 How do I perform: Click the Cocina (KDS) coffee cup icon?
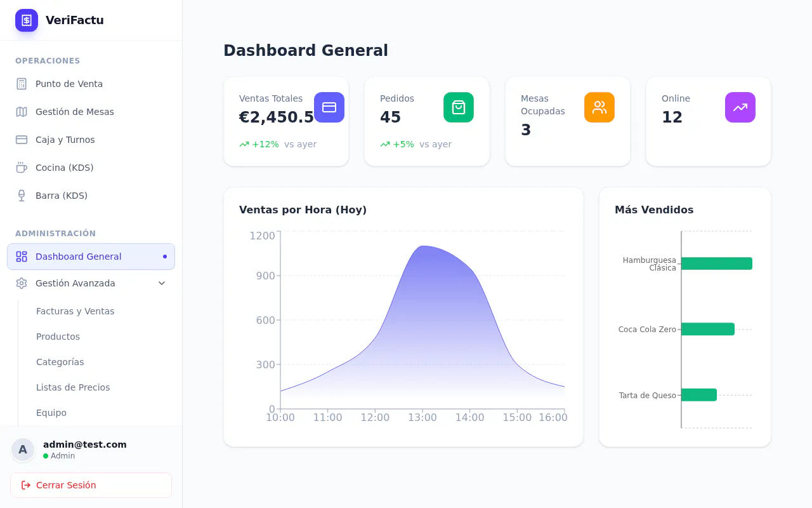(22, 168)
